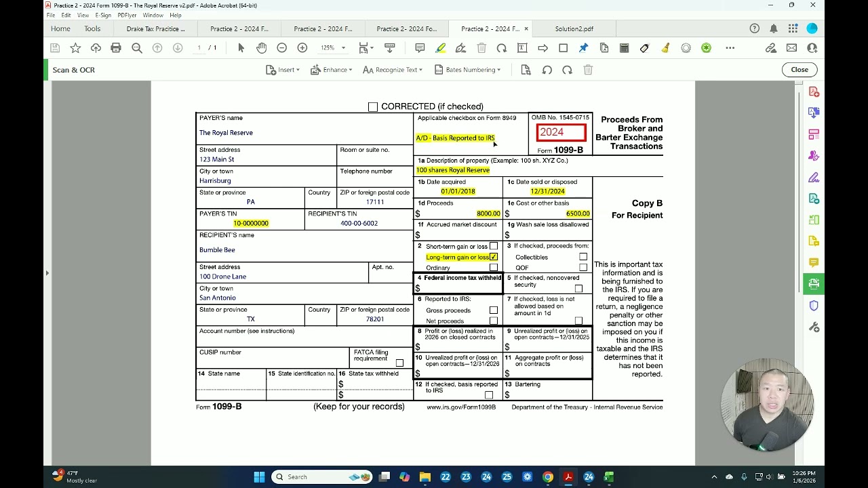Open the File menu
This screenshot has height=488, width=868.
tap(50, 15)
